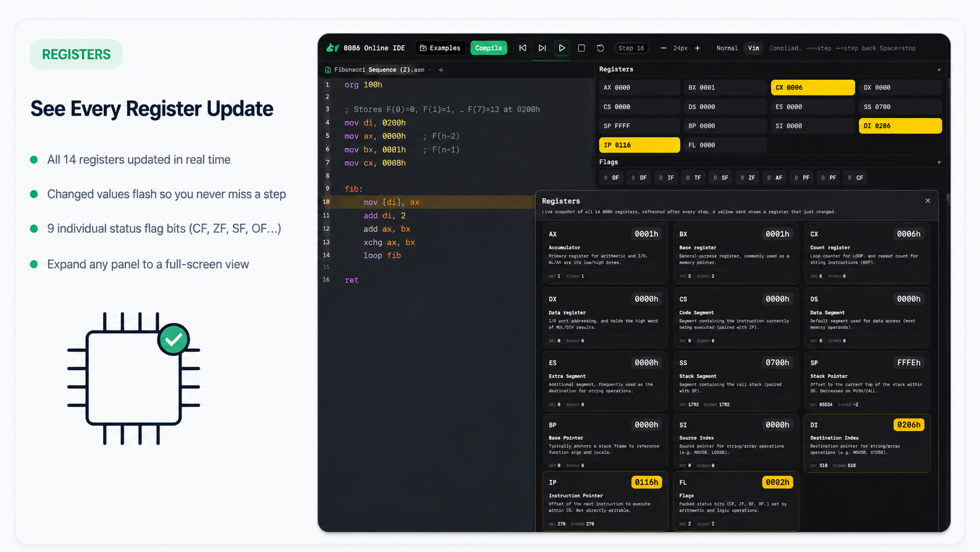The height and width of the screenshot is (552, 980).
Task: Open the IP Instruction Pointer card
Action: coord(605,502)
